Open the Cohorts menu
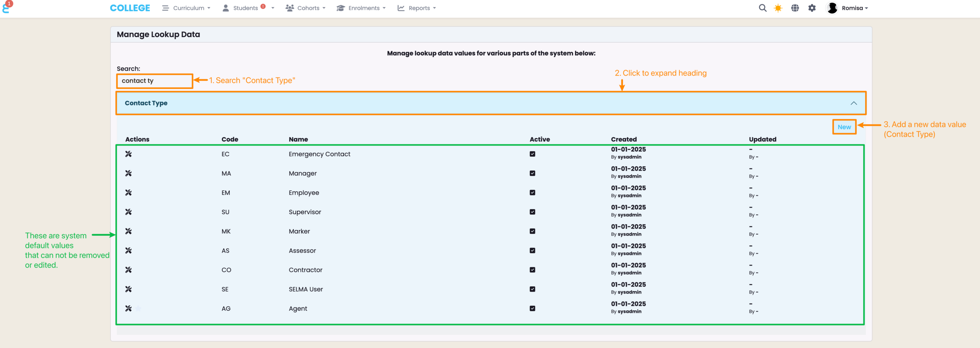980x348 pixels. (305, 8)
